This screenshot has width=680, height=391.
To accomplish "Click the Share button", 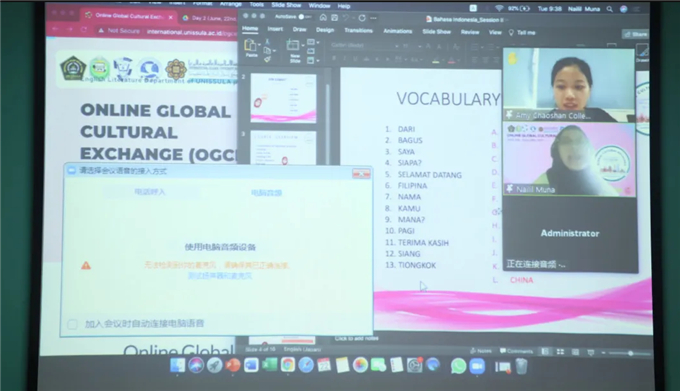I will tap(636, 34).
